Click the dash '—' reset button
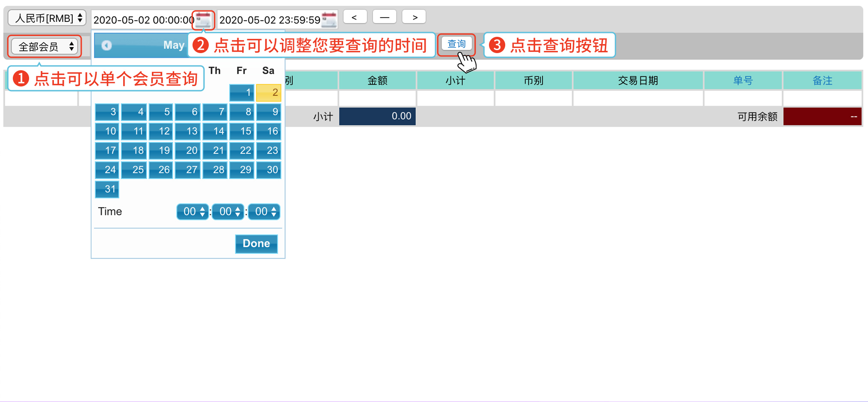The width and height of the screenshot is (868, 402). point(384,18)
